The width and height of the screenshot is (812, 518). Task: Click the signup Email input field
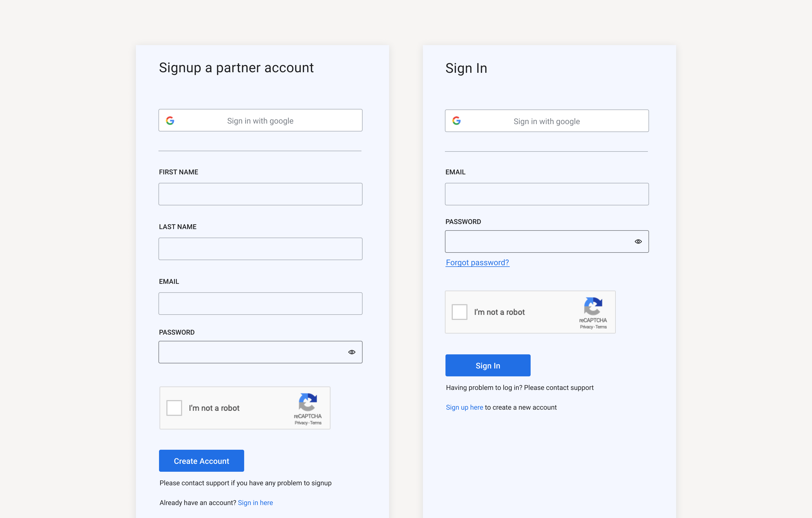pyautogui.click(x=260, y=304)
